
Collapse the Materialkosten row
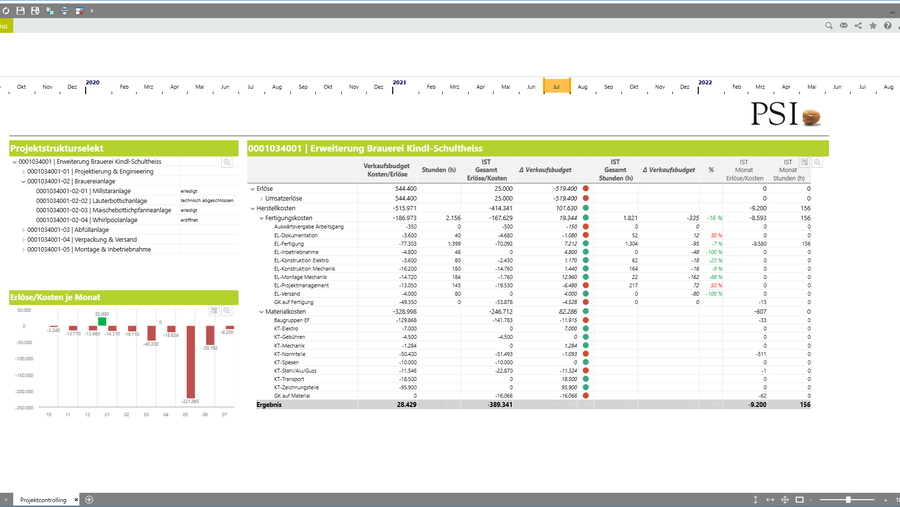coord(261,312)
